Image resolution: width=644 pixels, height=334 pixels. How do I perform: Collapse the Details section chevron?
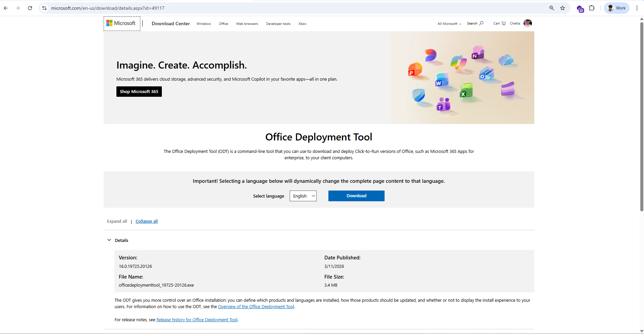point(109,240)
